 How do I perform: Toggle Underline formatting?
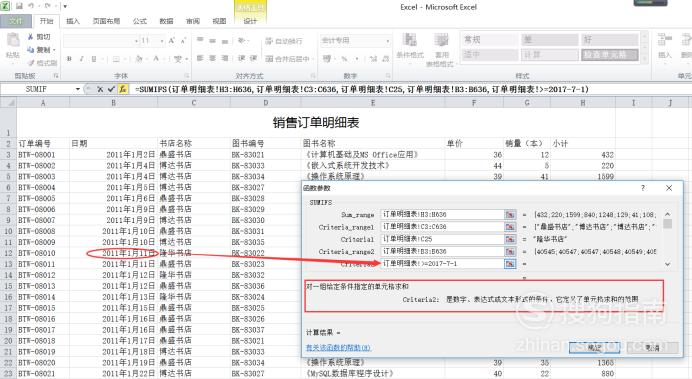(94, 59)
